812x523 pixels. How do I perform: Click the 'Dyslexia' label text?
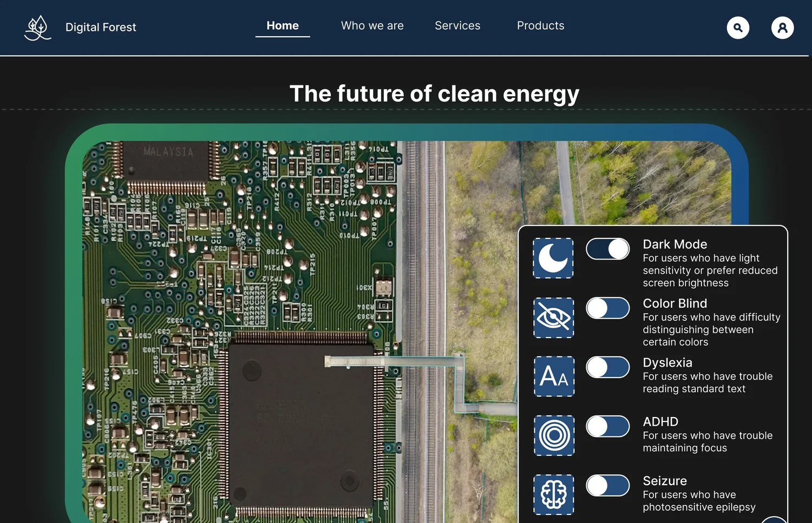[x=667, y=362]
